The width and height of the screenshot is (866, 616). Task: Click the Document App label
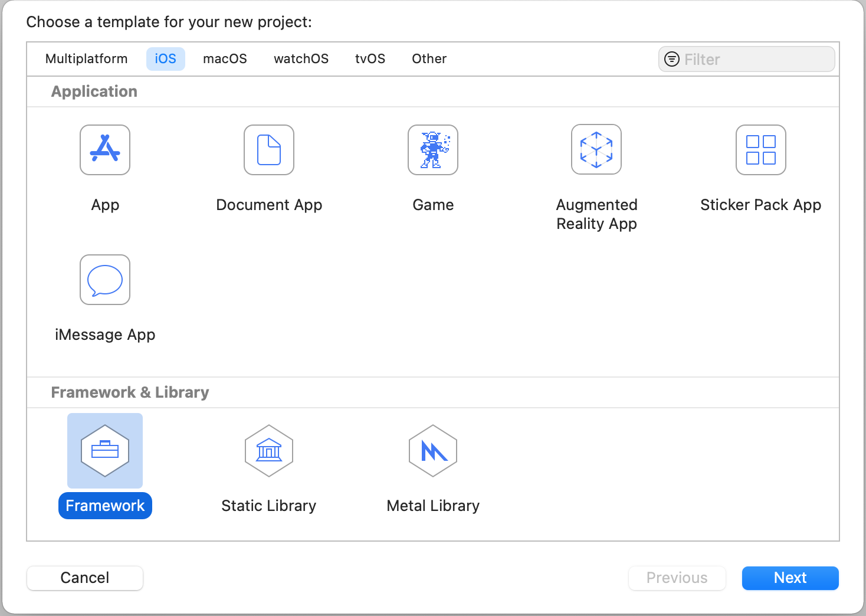(x=269, y=205)
